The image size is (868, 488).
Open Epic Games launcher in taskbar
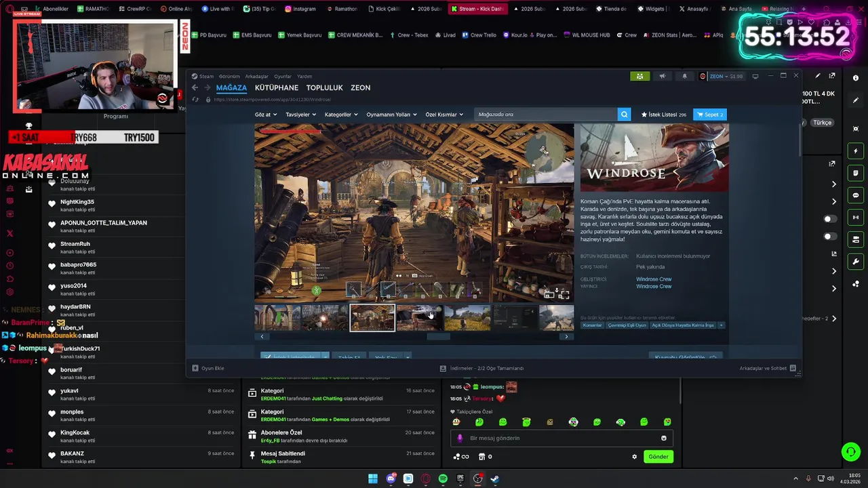point(460,479)
